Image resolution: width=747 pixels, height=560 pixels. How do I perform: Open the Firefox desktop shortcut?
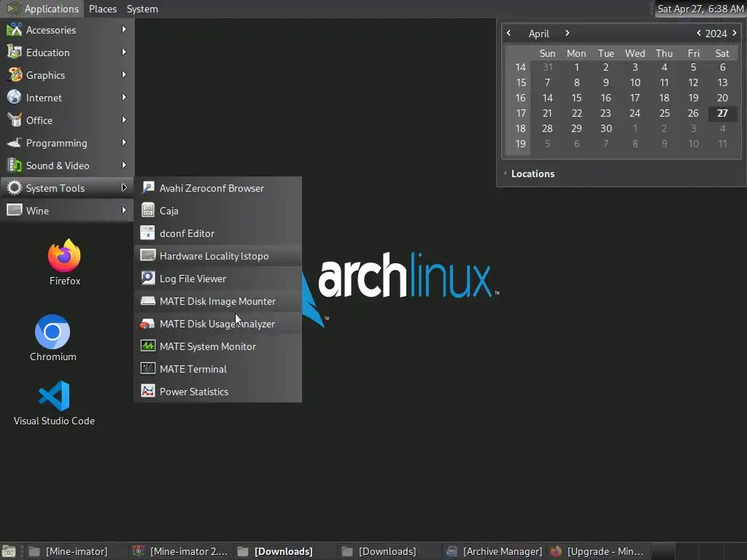coord(64,262)
